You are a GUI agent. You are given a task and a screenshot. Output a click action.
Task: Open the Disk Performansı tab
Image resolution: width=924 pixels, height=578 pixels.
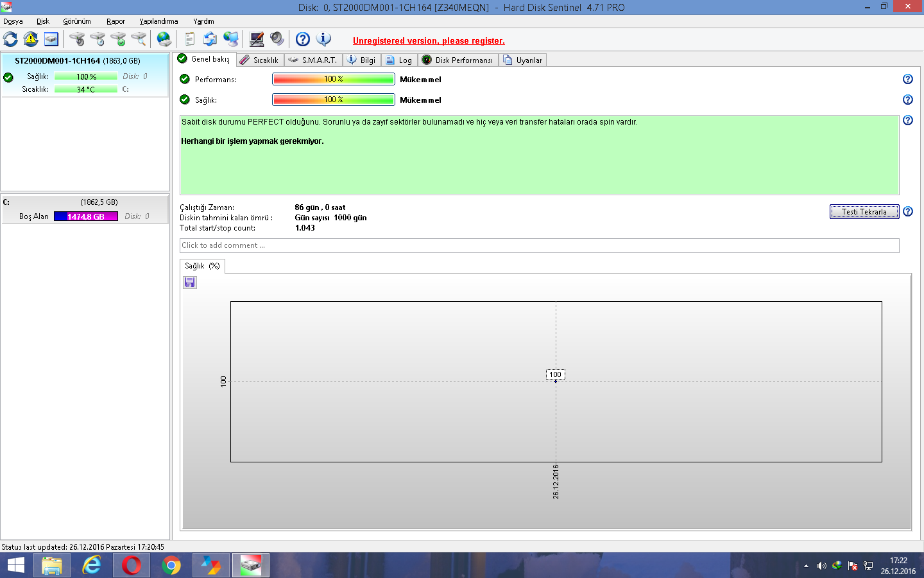(x=458, y=60)
